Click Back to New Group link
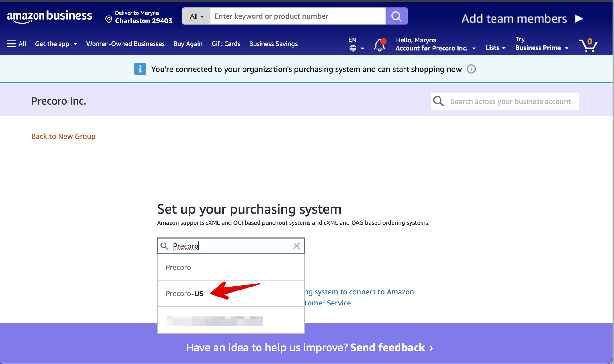 [63, 136]
